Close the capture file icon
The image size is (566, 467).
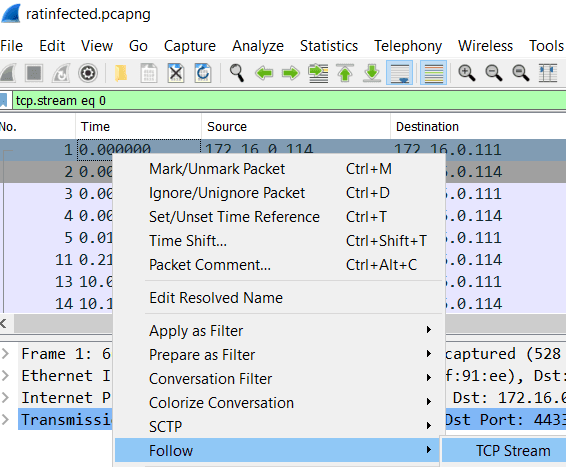(x=176, y=73)
